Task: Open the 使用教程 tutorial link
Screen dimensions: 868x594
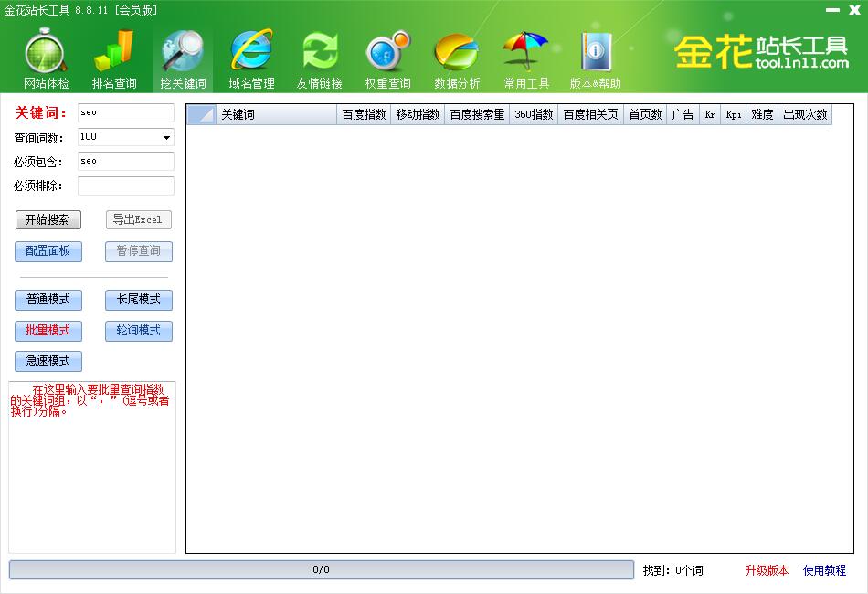Action: pyautogui.click(x=824, y=570)
